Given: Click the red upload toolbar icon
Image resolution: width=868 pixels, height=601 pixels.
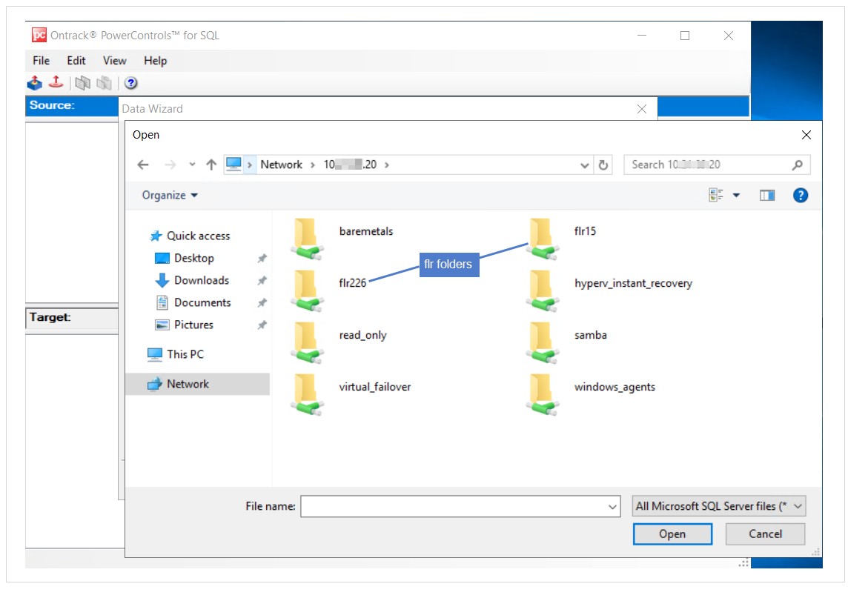Looking at the screenshot, I should tap(56, 82).
